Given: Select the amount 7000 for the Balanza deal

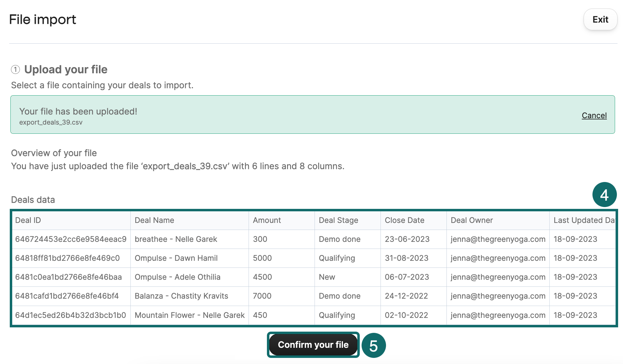Looking at the screenshot, I should pos(261,296).
